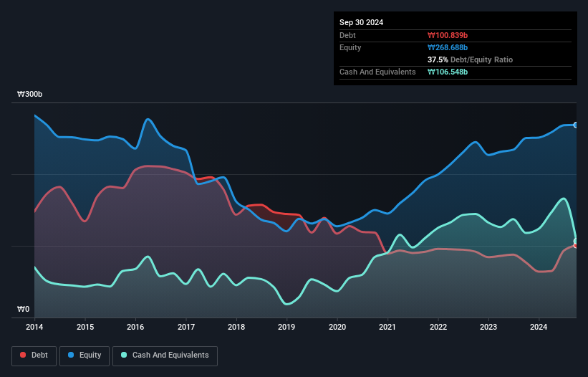Screen dimensions: 588x377
Task: Select the Cash And Equivalents endpoint marker
Action: tap(576, 242)
